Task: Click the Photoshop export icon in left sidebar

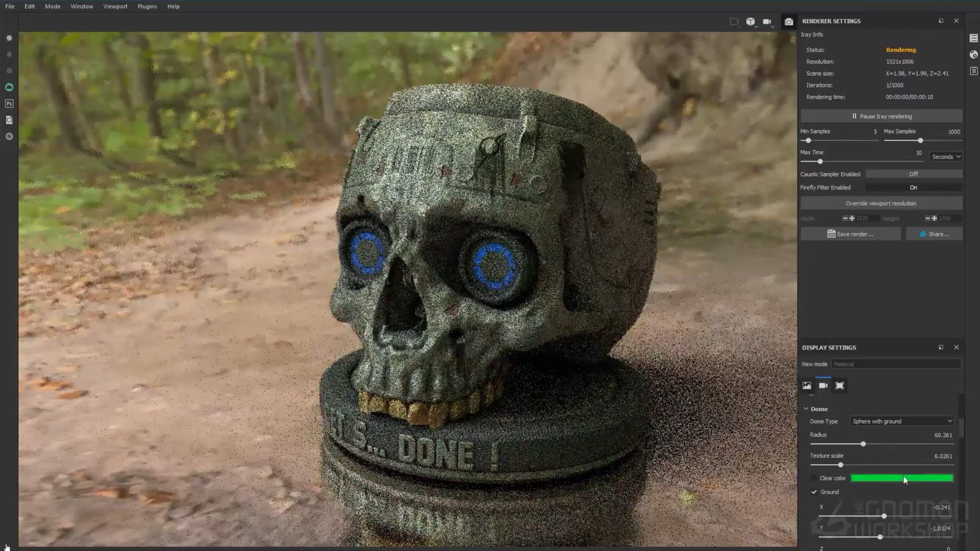Action: [9, 104]
